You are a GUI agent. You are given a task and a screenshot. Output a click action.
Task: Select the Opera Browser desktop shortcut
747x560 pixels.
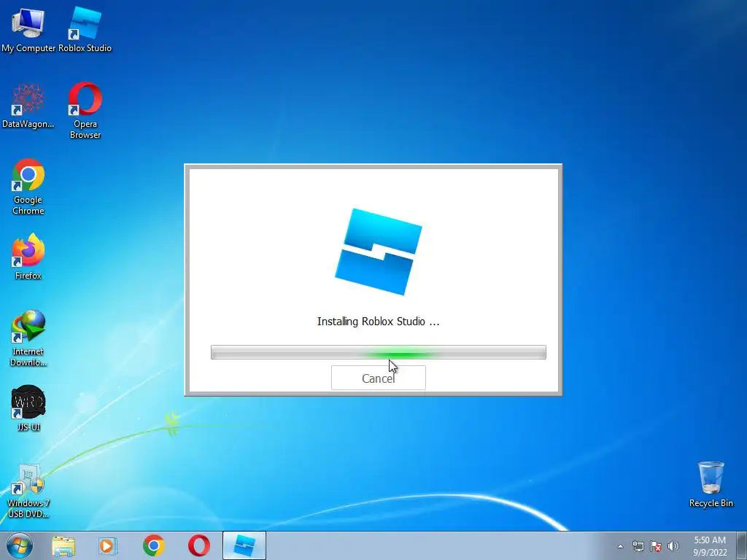click(x=85, y=111)
